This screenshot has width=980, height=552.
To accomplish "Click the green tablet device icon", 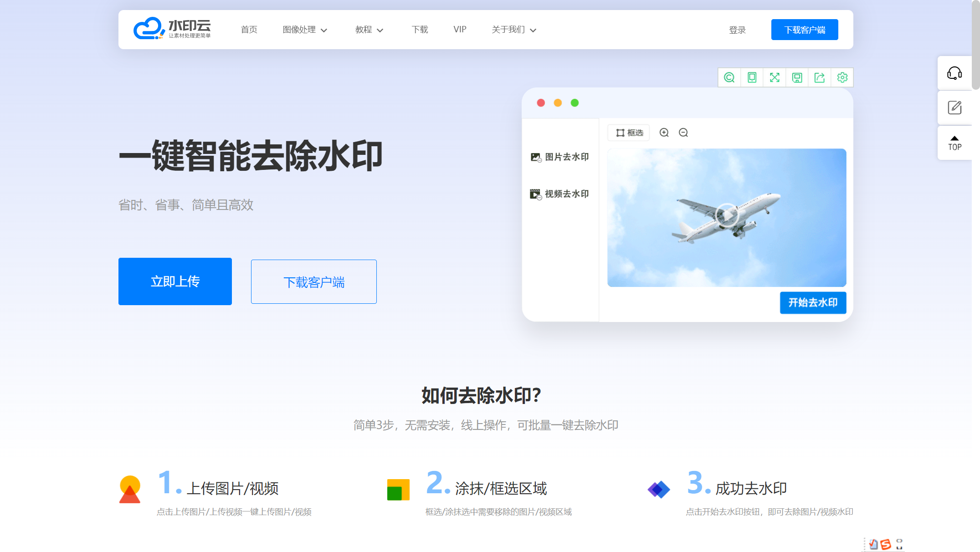I will [752, 77].
